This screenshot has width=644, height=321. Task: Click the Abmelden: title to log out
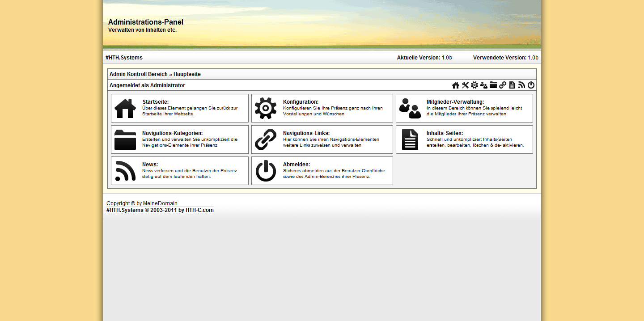coord(297,165)
